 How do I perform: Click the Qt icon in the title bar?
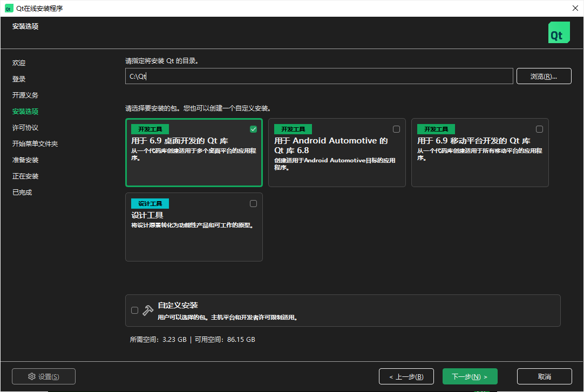click(8, 9)
